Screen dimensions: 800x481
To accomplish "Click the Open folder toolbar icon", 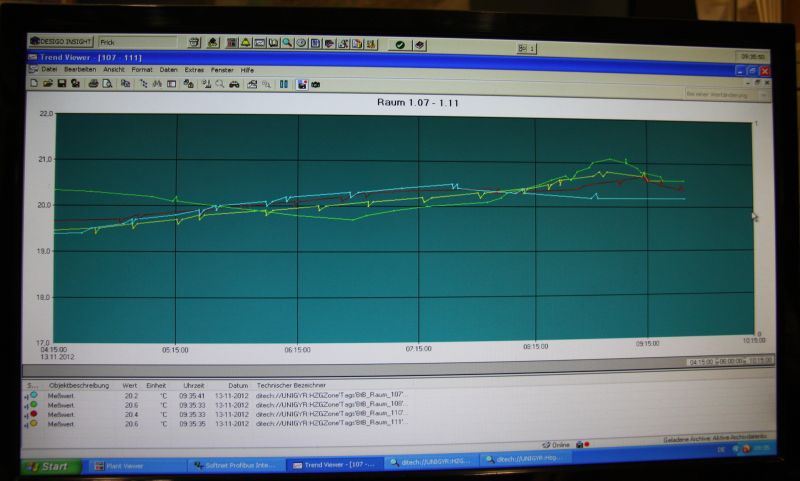I will tap(47, 84).
